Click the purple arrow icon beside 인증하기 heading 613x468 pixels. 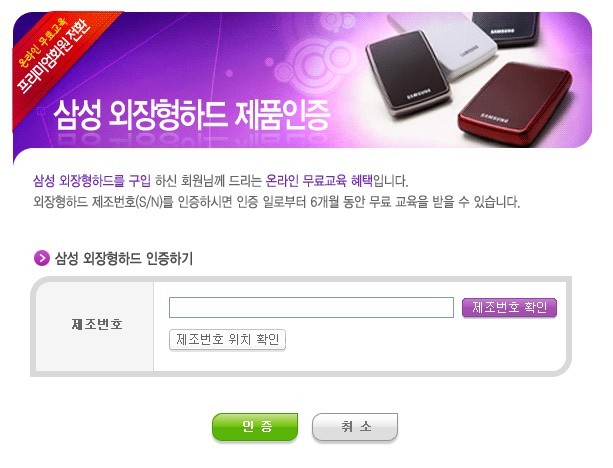tap(42, 258)
